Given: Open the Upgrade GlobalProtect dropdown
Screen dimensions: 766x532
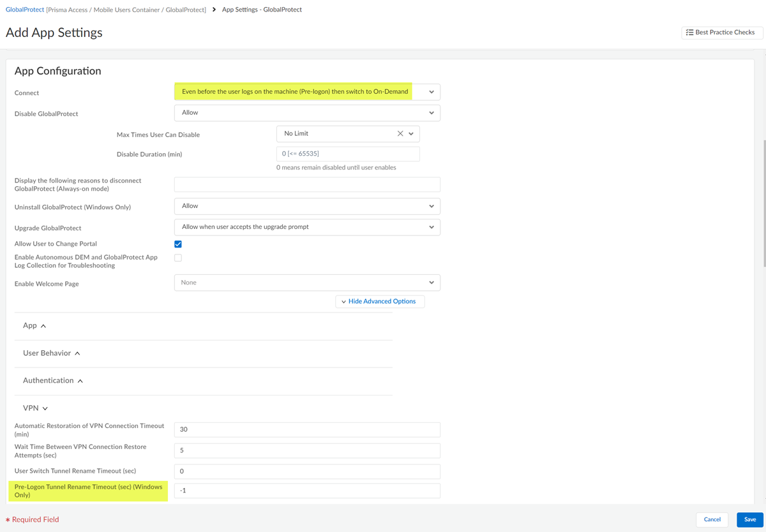Looking at the screenshot, I should (307, 227).
